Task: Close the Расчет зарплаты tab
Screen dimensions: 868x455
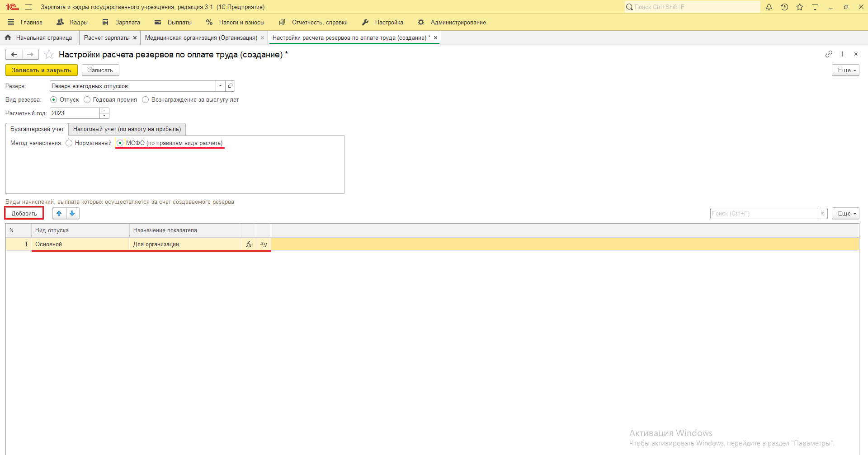Action: tap(135, 38)
